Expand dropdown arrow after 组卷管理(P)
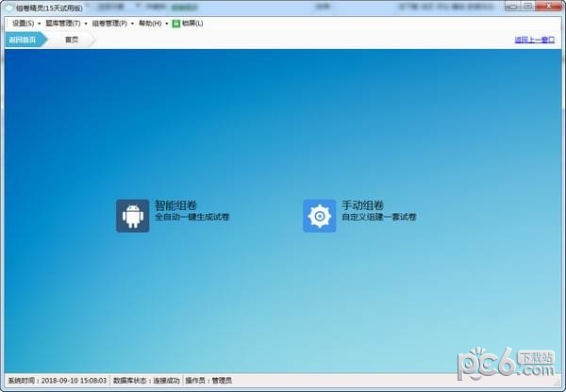 131,23
